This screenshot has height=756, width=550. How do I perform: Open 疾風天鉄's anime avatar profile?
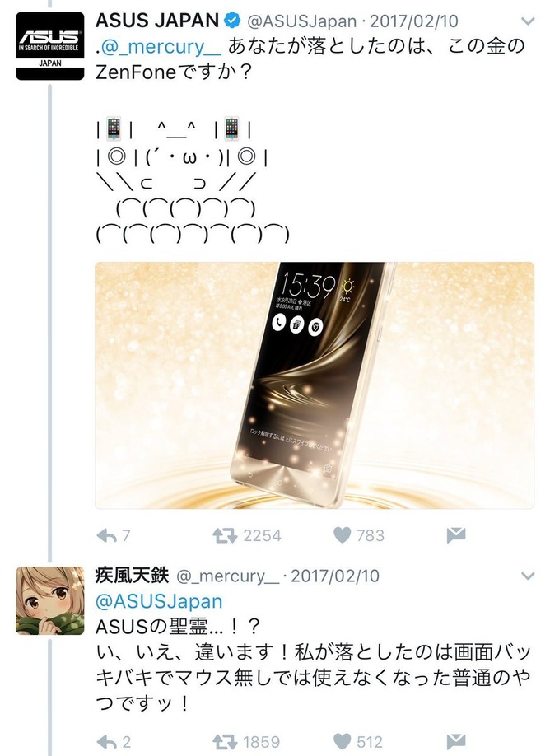(50, 600)
